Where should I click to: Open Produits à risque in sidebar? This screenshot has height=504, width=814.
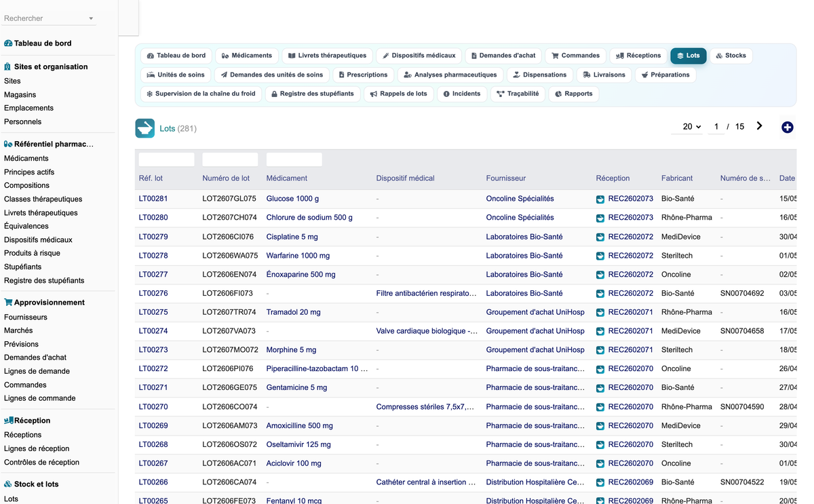32,253
